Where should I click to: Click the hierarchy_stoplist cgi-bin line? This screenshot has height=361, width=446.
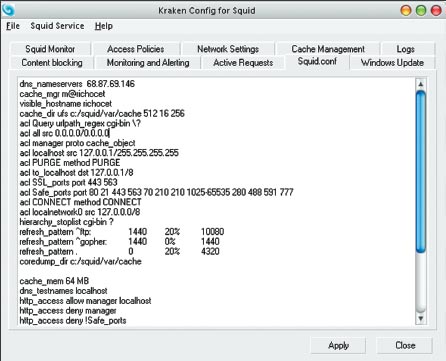tap(66, 222)
